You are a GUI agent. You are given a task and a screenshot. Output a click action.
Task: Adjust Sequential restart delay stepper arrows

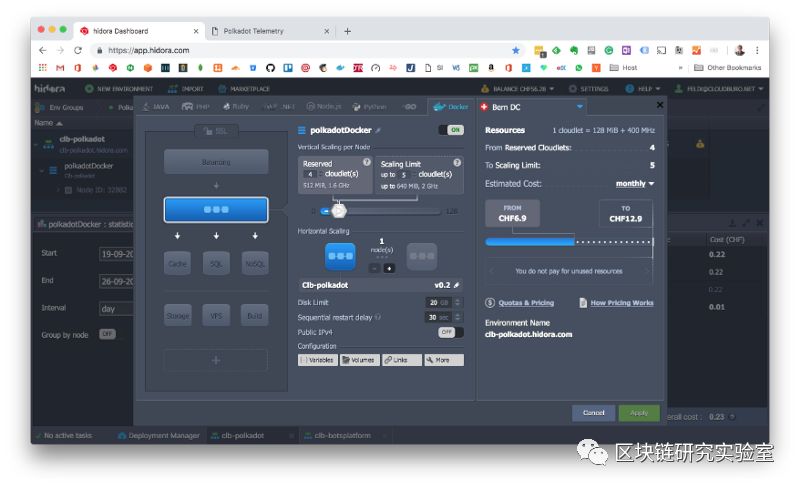coord(457,317)
